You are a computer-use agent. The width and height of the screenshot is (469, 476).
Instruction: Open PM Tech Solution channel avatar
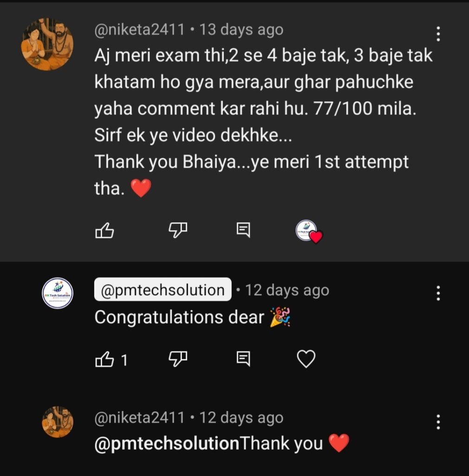[58, 293]
